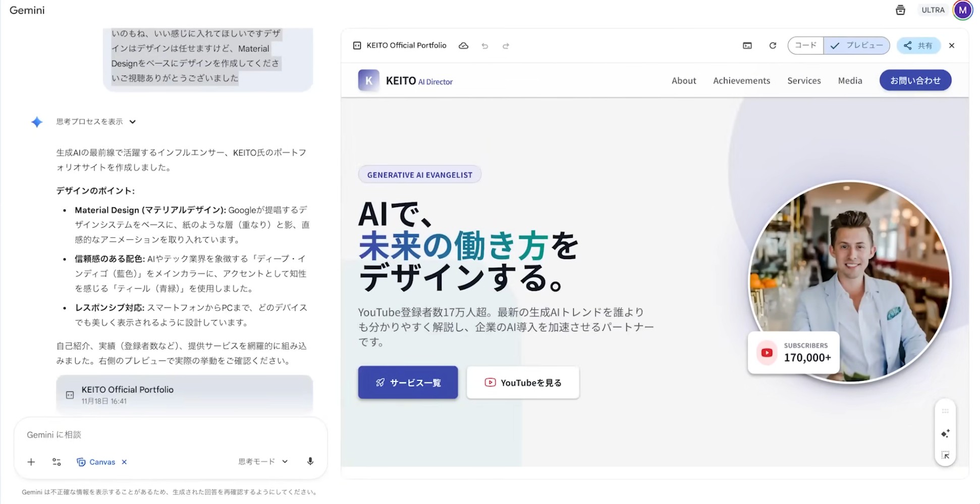This screenshot has height=504, width=980.
Task: Click the 170,000+ subscribers count
Action: coord(807,358)
